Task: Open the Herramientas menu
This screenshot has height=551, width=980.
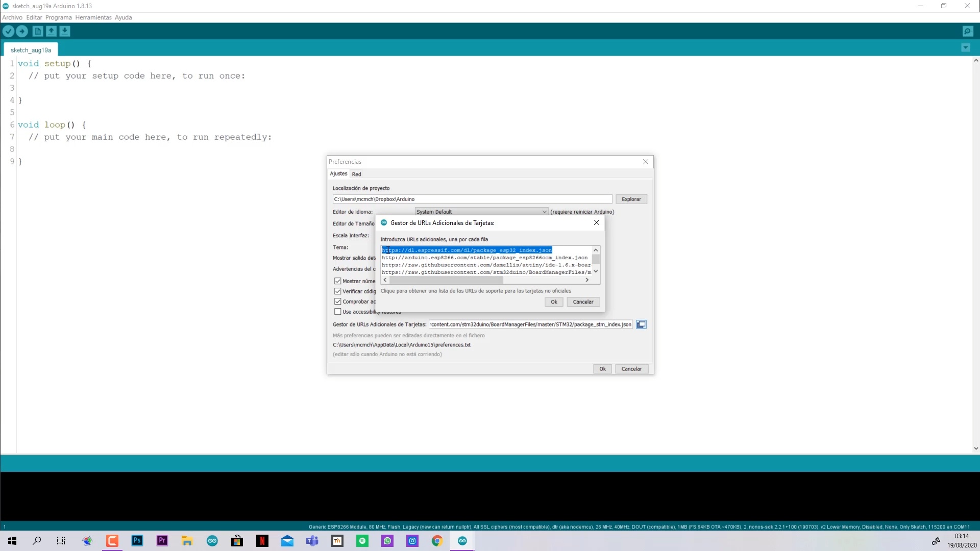Action: coord(93,17)
